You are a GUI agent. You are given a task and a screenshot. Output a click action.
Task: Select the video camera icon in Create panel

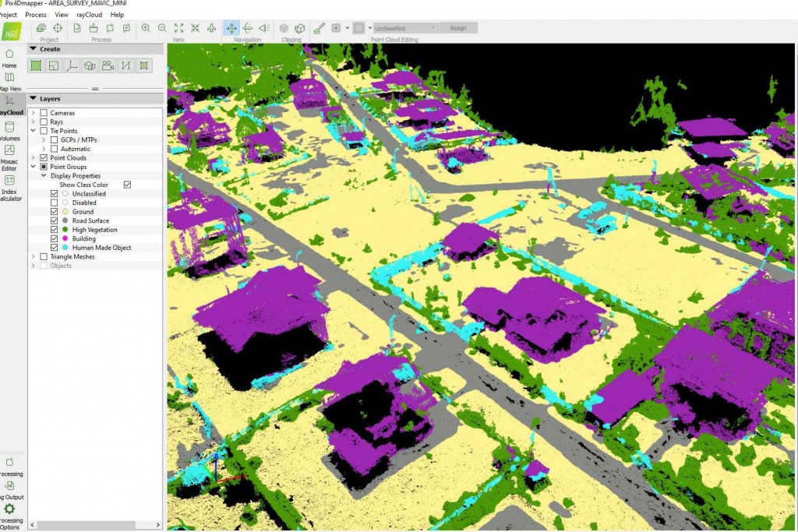(x=108, y=66)
